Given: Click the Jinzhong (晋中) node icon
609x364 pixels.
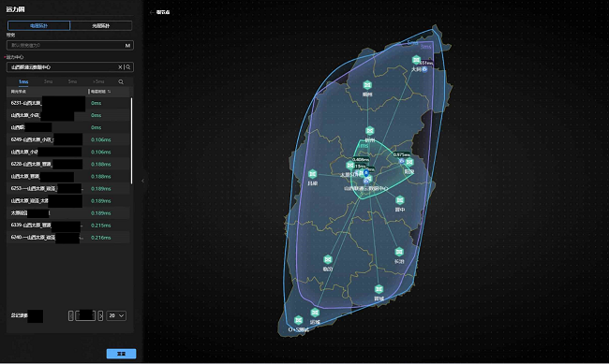Looking at the screenshot, I should coord(400,200).
